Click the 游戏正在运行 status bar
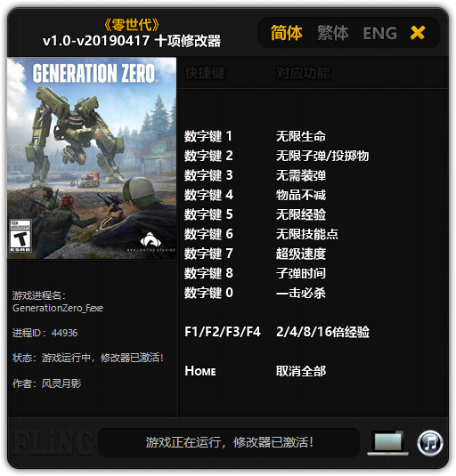Screen dimensions: 456x476 click(x=229, y=442)
